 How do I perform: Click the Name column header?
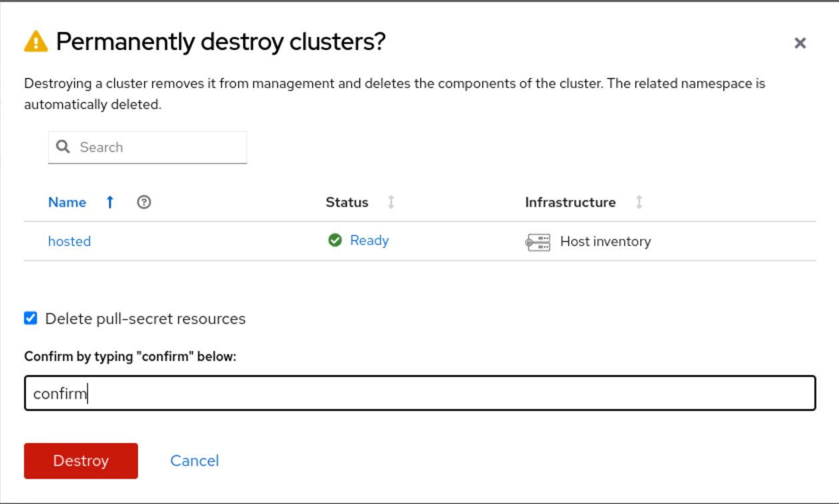click(x=67, y=202)
